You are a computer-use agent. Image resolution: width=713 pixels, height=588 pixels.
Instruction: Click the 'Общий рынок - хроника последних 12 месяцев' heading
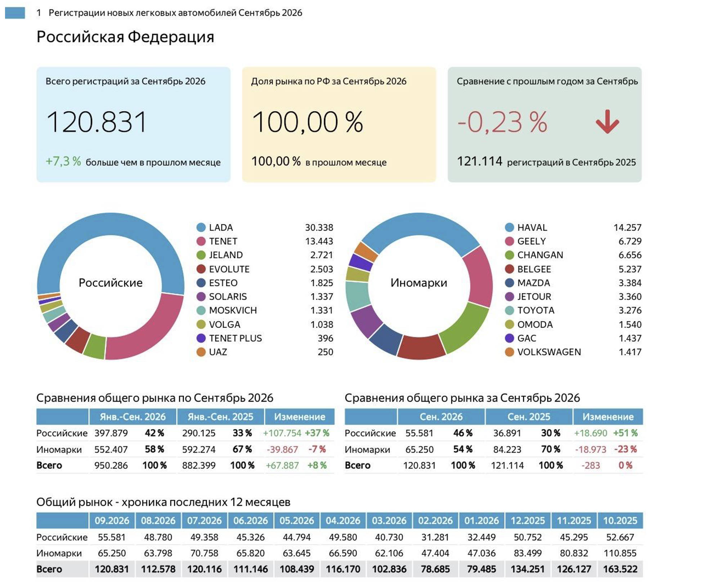click(163, 502)
